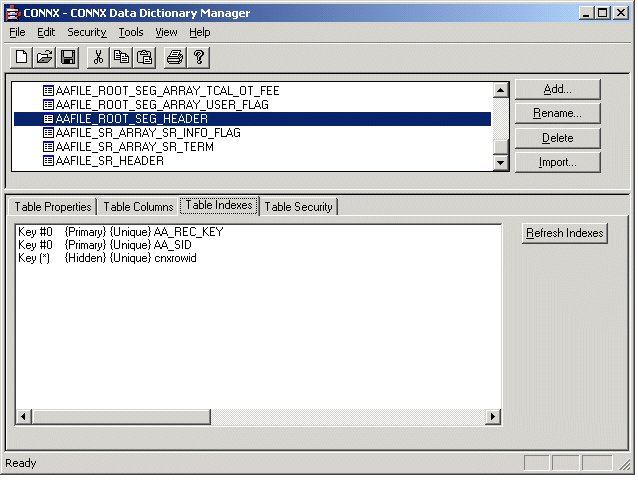Click the Open folder toolbar icon
Viewport: 638px width, 480px height.
[x=45, y=57]
